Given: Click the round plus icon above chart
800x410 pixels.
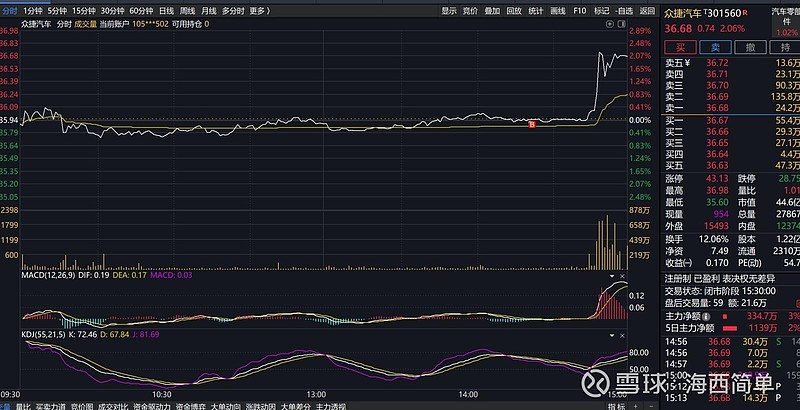Looking at the screenshot, I should [610, 24].
